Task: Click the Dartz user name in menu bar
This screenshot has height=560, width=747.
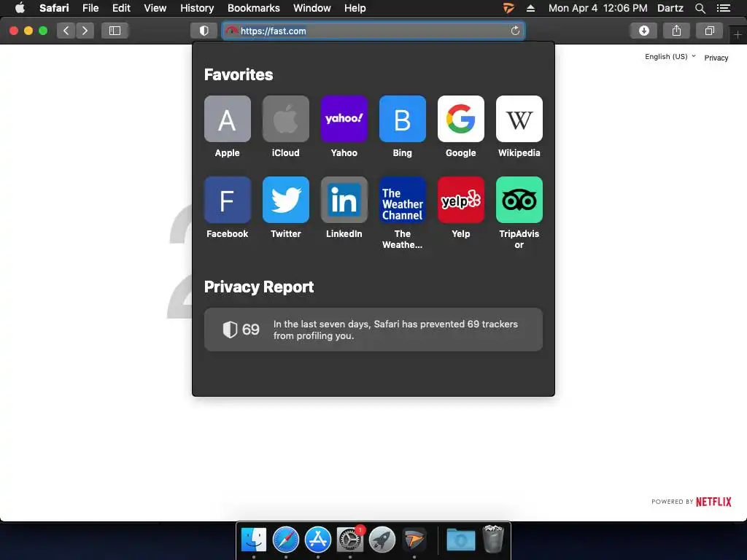Action: click(670, 8)
